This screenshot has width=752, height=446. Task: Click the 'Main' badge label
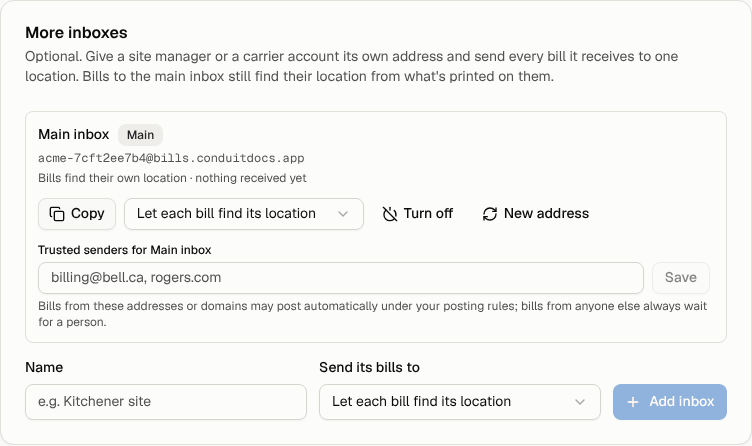141,135
